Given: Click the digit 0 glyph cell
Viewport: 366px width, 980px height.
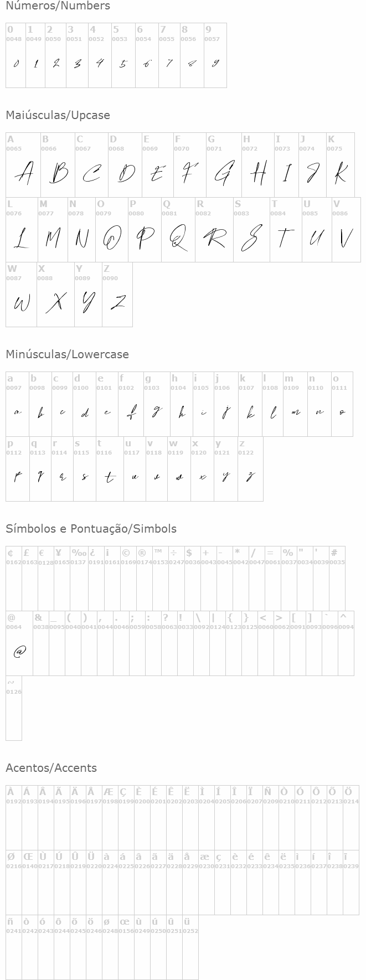Looking at the screenshot, I should pyautogui.click(x=16, y=55).
